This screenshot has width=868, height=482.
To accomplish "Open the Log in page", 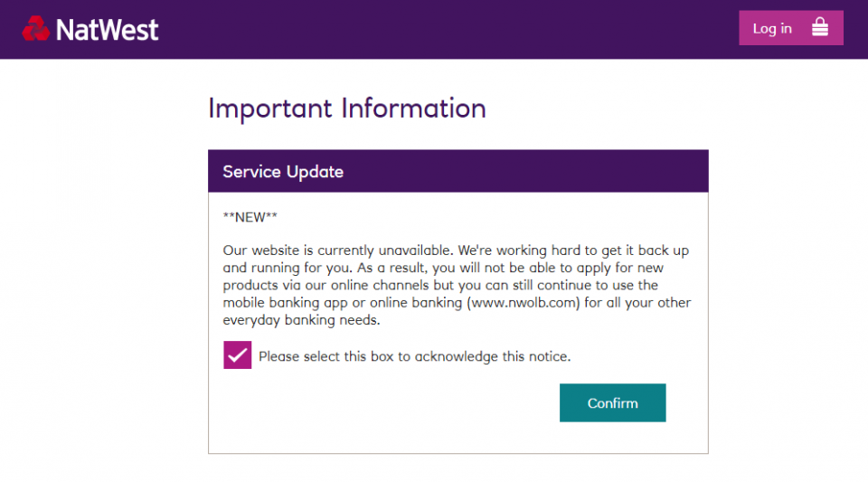I will 790,28.
